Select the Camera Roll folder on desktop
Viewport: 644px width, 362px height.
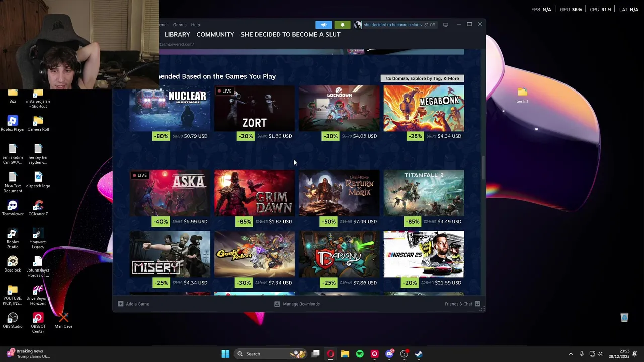pyautogui.click(x=38, y=123)
